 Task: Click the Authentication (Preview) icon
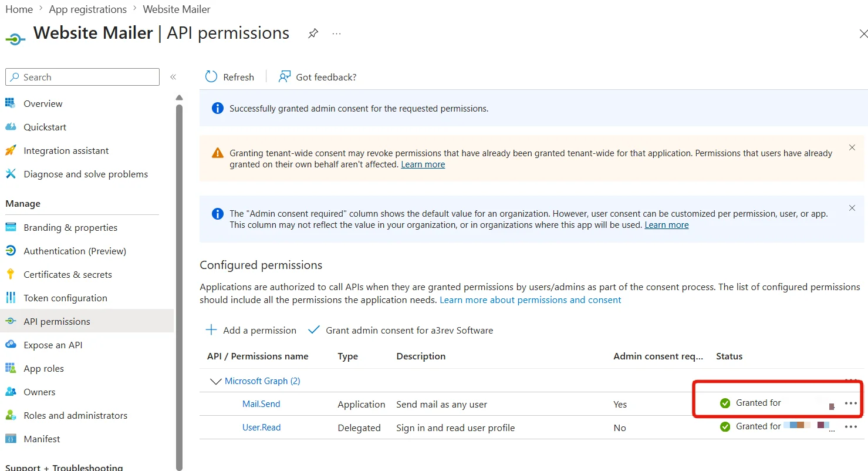point(11,251)
